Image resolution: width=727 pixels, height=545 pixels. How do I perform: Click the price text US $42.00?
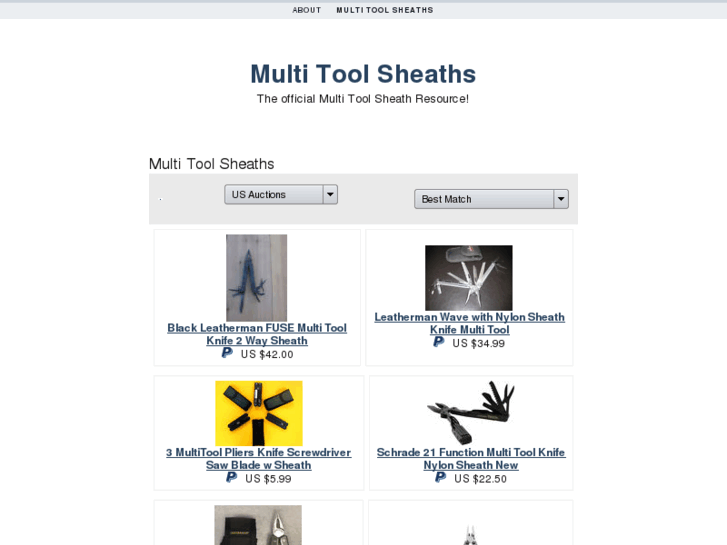[x=267, y=354]
